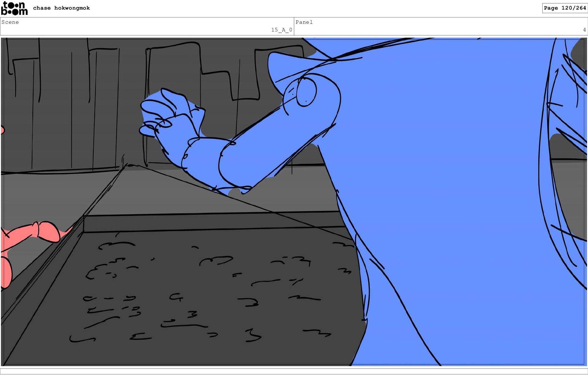
Task: Click the 'chase hokwongmok' project title
Action: 61,8
